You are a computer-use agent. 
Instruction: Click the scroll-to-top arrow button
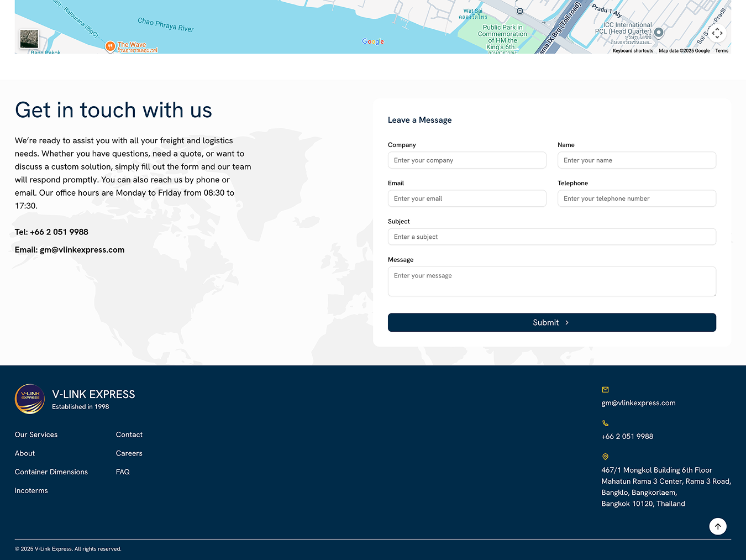pyautogui.click(x=717, y=526)
